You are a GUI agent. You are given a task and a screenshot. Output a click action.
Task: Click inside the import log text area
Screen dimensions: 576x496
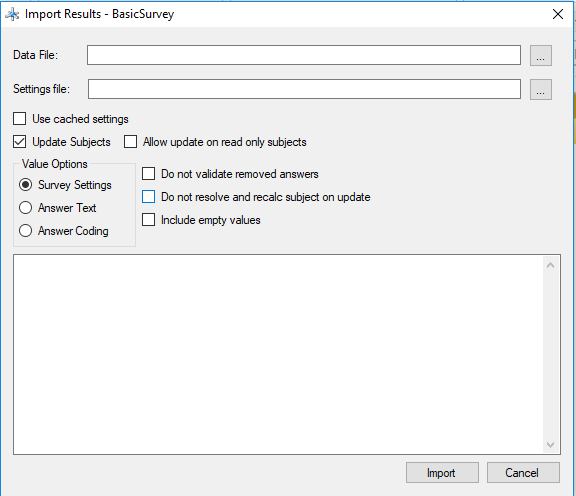click(278, 355)
